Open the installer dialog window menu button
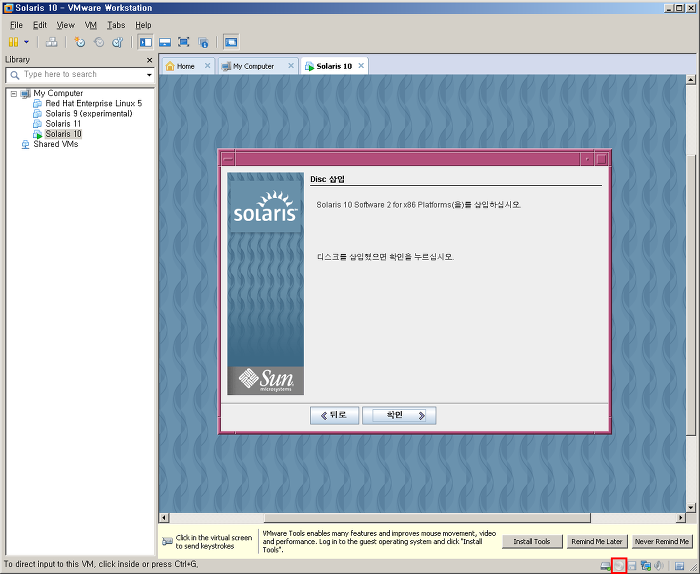The image size is (700, 574). click(x=228, y=159)
